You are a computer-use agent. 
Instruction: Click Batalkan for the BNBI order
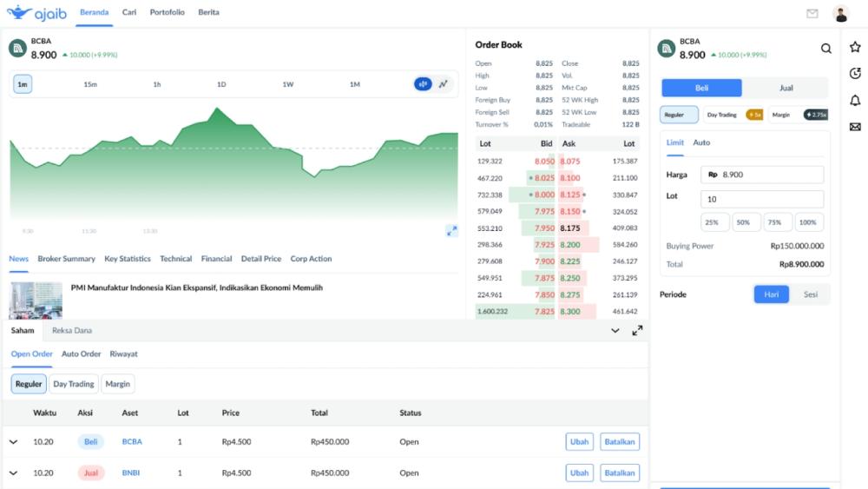[x=620, y=473]
